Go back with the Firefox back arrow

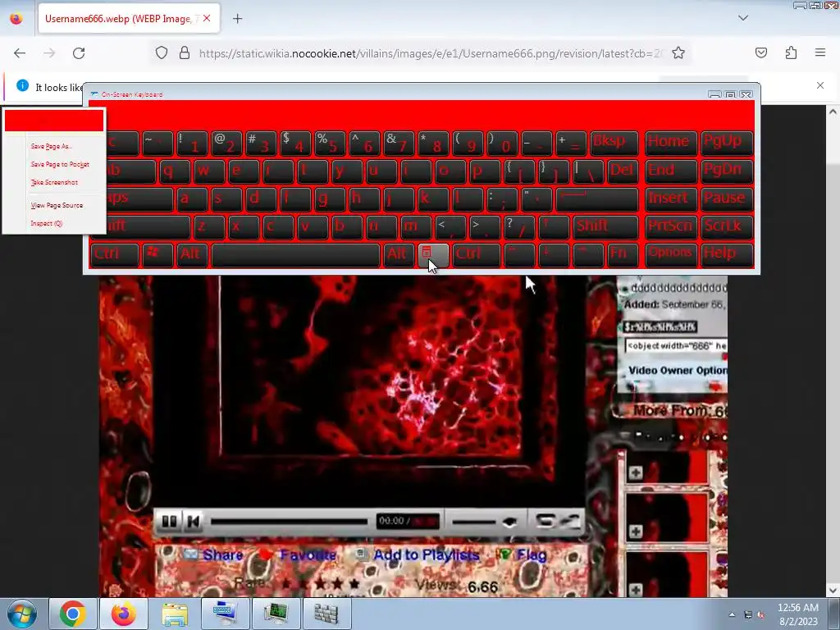20,53
